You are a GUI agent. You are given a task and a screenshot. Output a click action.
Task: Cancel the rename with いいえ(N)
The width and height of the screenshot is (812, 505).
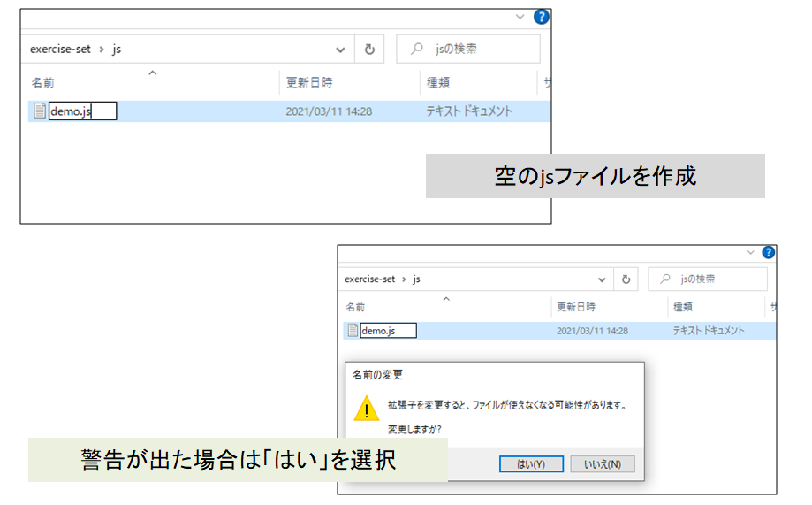(x=603, y=464)
